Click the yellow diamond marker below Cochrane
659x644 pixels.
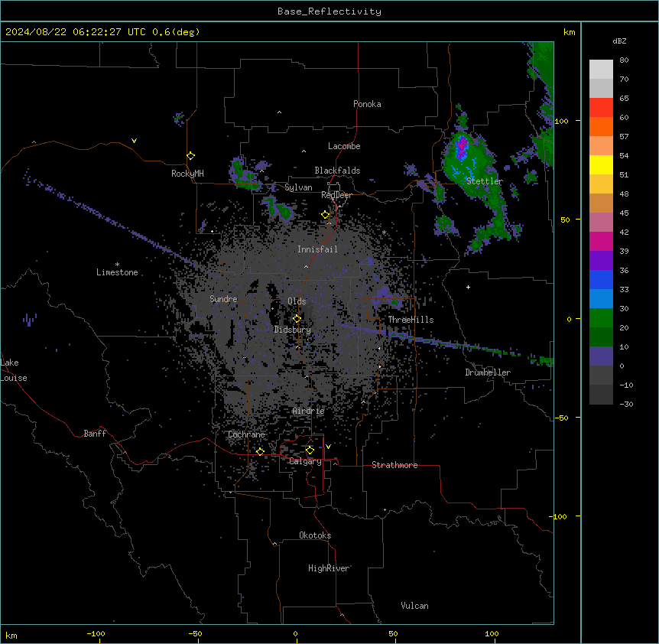click(x=260, y=451)
